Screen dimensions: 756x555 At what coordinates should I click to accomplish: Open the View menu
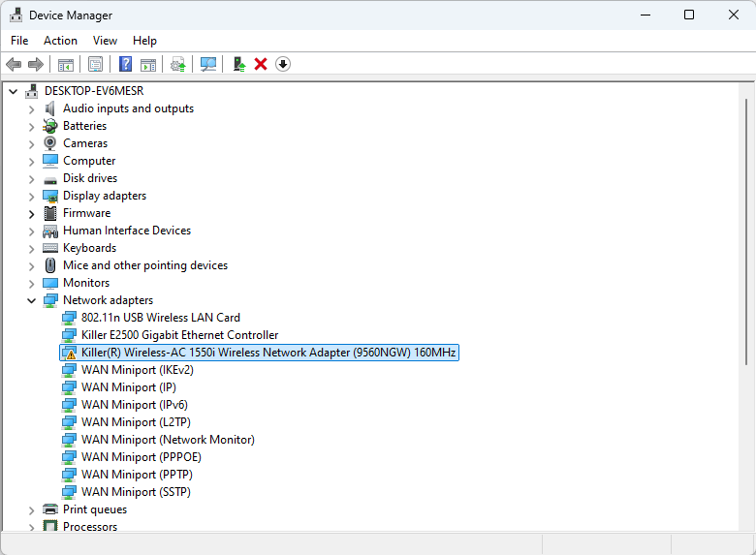105,41
